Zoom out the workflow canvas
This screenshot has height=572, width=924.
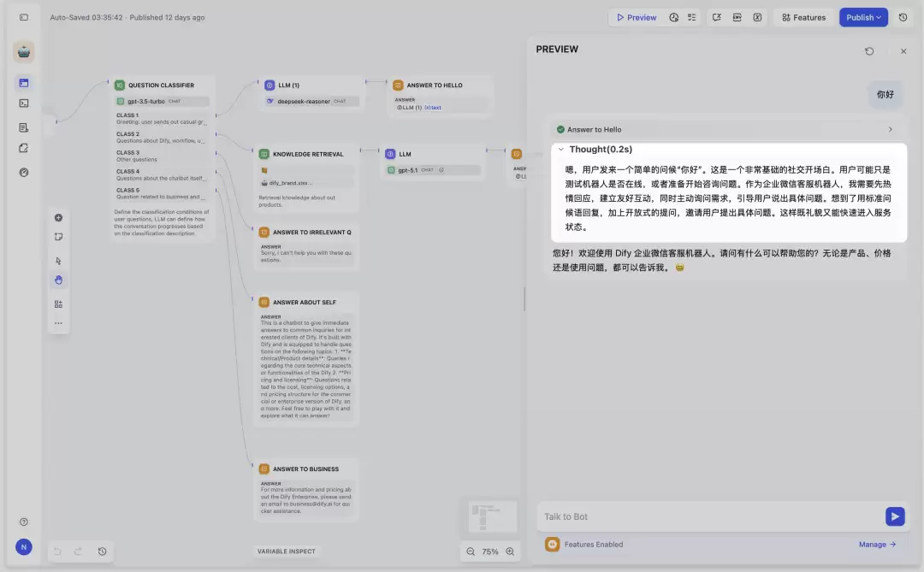[x=471, y=551]
